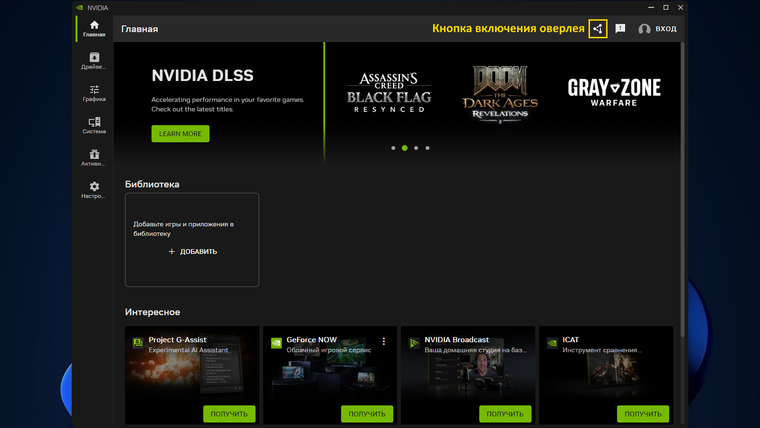Open the Главная home sidebar tab
The width and height of the screenshot is (760, 428).
tap(94, 29)
